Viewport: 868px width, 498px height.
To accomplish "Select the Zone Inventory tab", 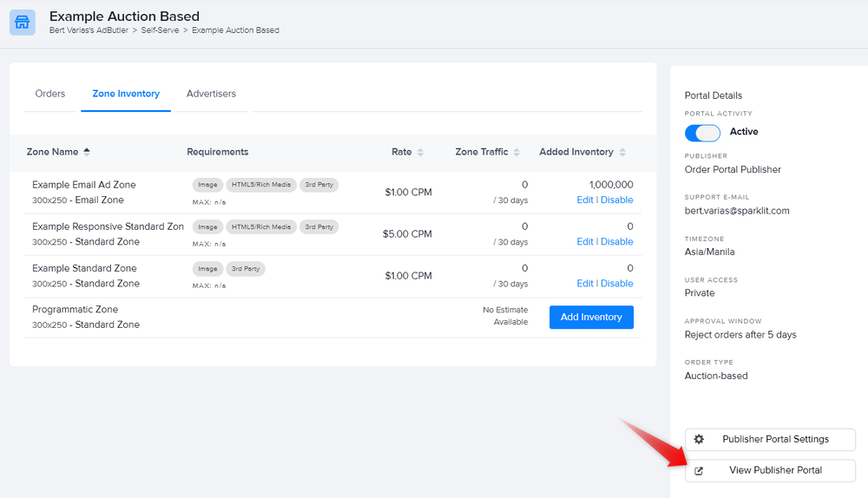I will [126, 94].
